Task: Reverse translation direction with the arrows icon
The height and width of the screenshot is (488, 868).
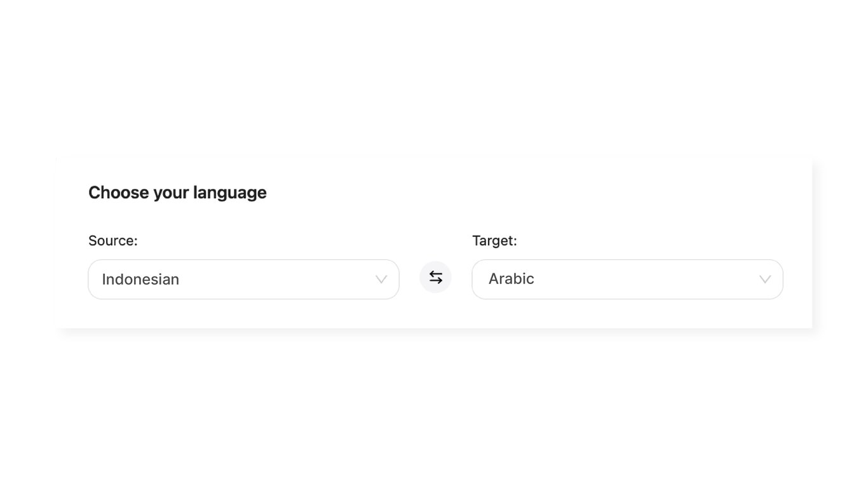Action: tap(435, 278)
